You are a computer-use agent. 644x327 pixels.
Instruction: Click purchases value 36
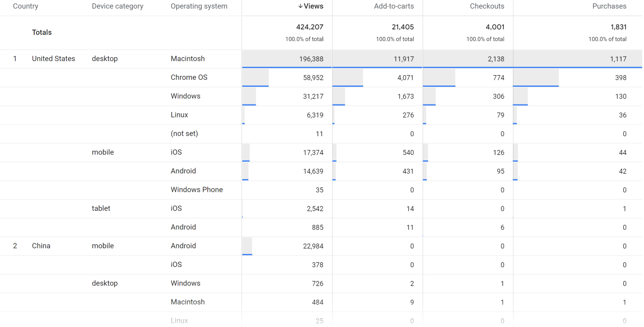pos(623,115)
